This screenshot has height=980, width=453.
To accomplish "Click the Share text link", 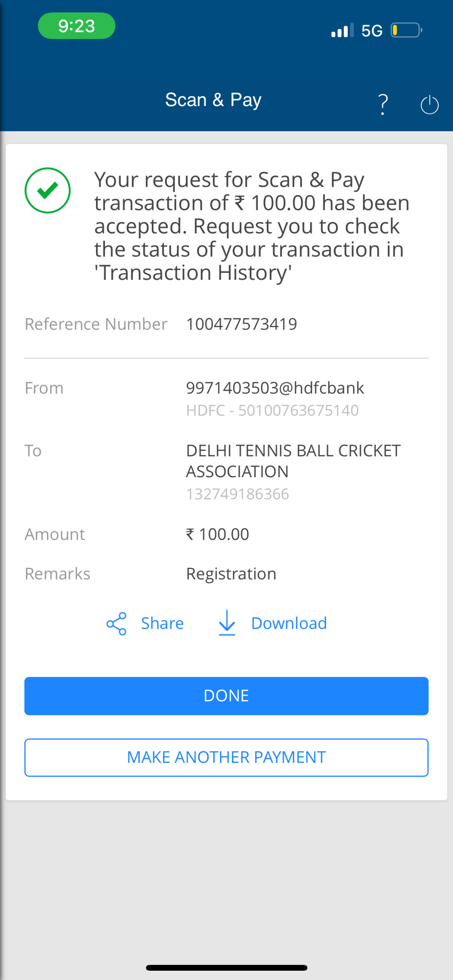I will click(x=162, y=624).
